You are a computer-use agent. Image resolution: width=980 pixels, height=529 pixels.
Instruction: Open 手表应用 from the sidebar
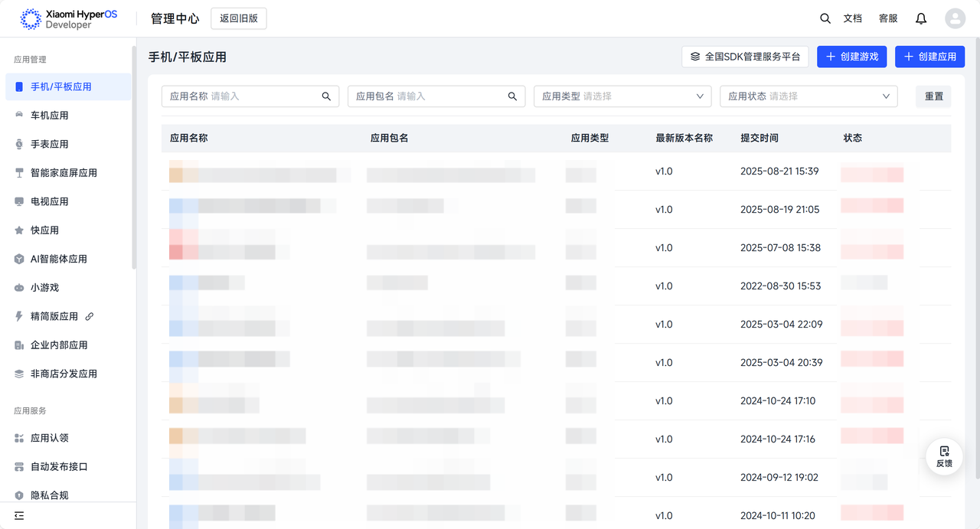[x=50, y=144]
